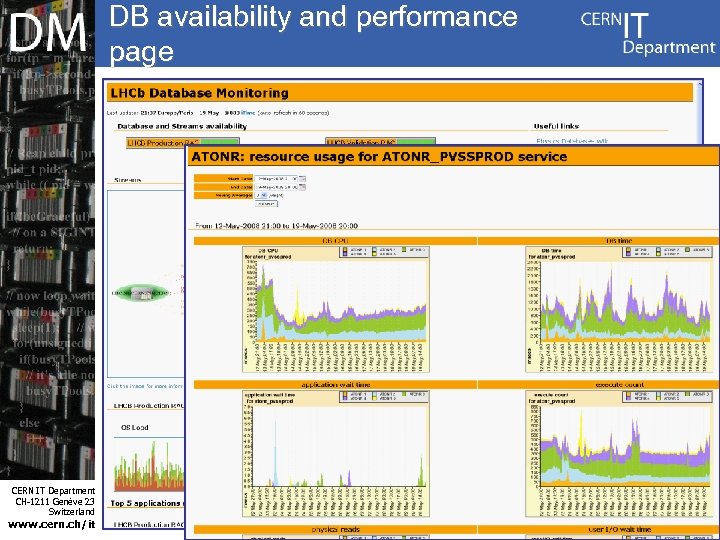Click the Database and Streams availability heading
720x540 pixels.
182,126
